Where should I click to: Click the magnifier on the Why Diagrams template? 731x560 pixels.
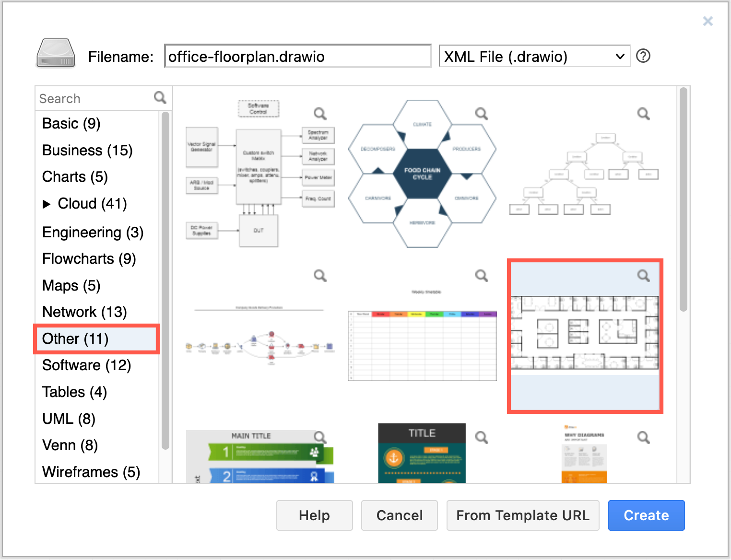tap(643, 437)
